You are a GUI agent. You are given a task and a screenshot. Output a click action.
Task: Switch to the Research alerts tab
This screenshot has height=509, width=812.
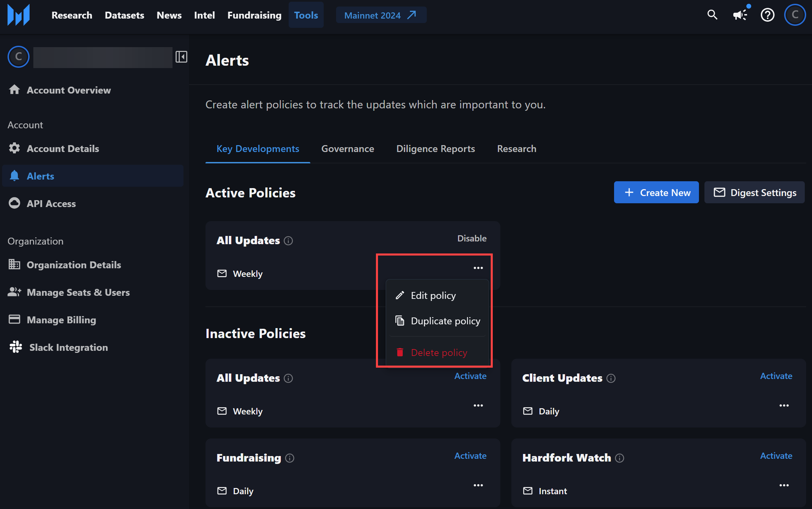point(516,149)
